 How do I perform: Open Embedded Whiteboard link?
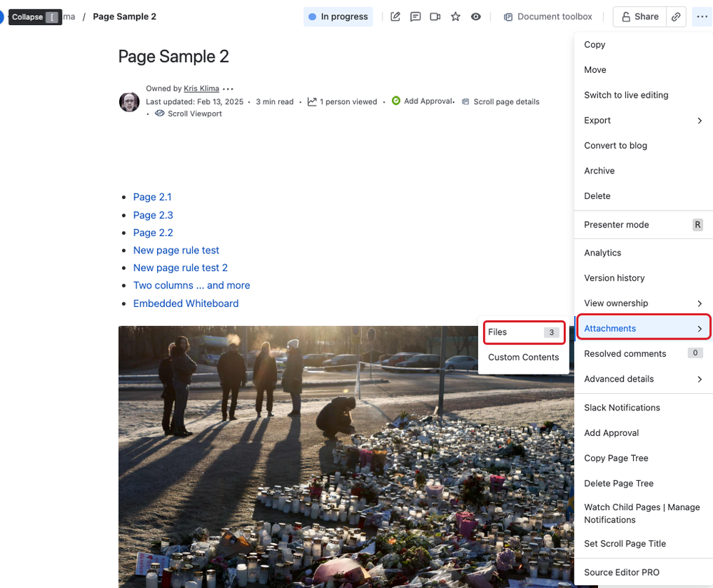[x=186, y=303]
